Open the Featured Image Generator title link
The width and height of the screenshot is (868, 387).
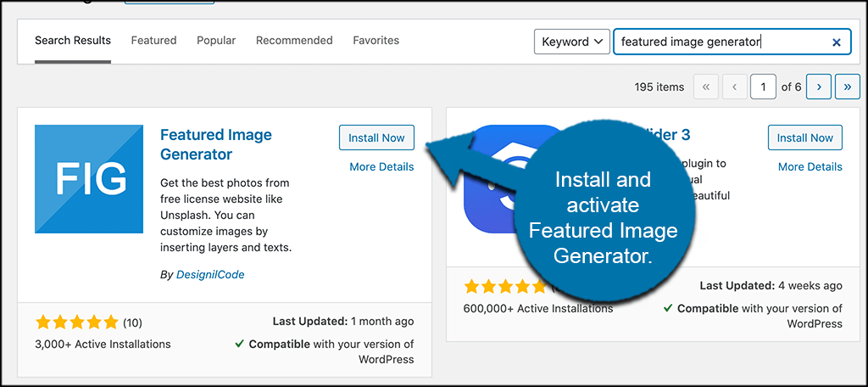tap(216, 144)
